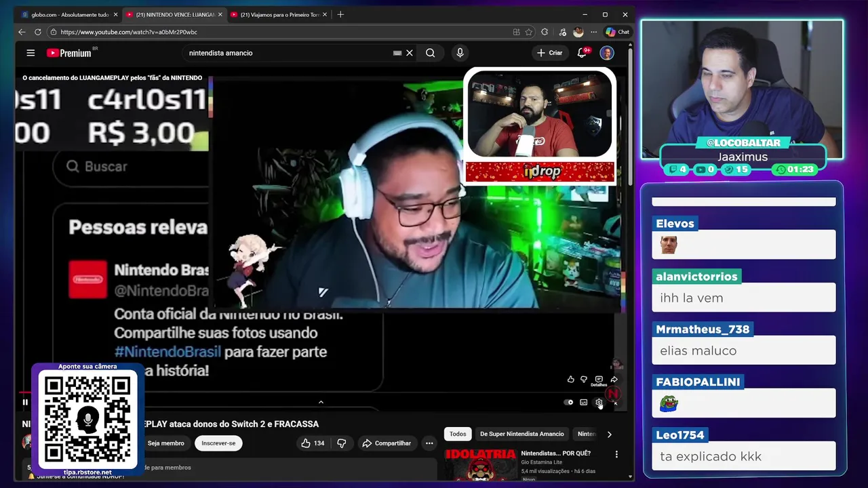This screenshot has width=868, height=488.
Task: Open Detalhes overlay icon in video
Action: point(599,381)
